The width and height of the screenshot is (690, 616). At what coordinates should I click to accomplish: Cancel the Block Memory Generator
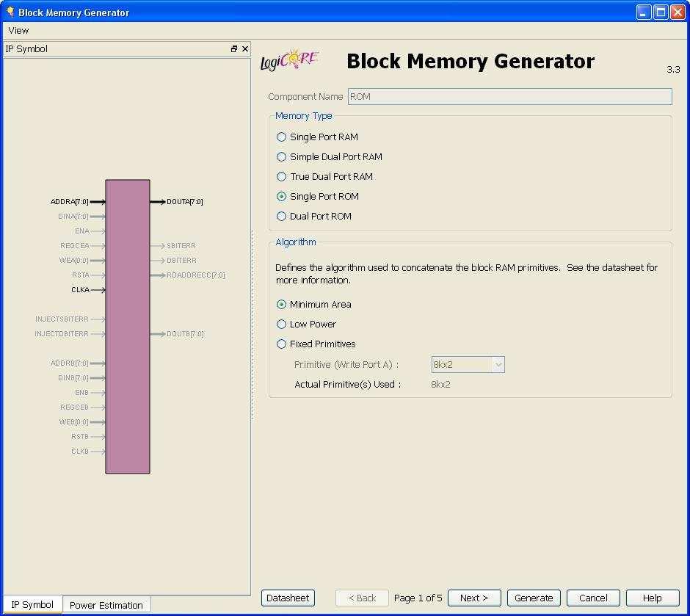click(x=593, y=598)
